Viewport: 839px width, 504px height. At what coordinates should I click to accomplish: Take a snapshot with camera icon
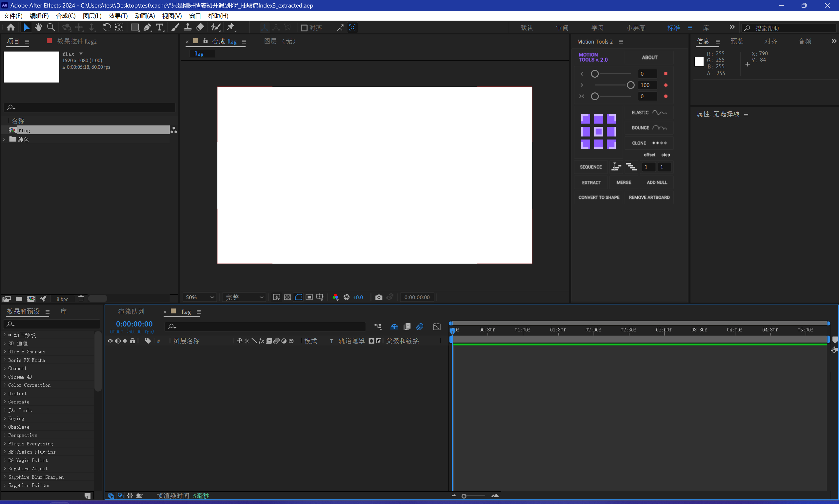(x=378, y=297)
